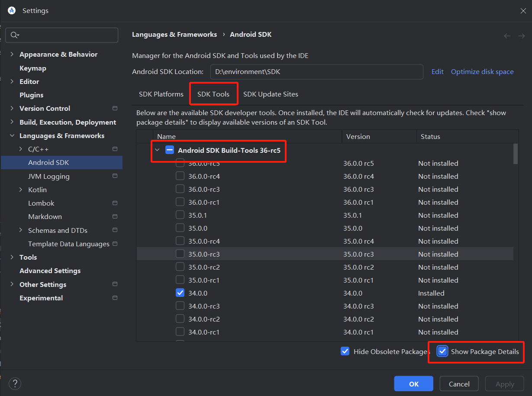Confirm with the OK button
532x396 pixels.
(x=414, y=384)
